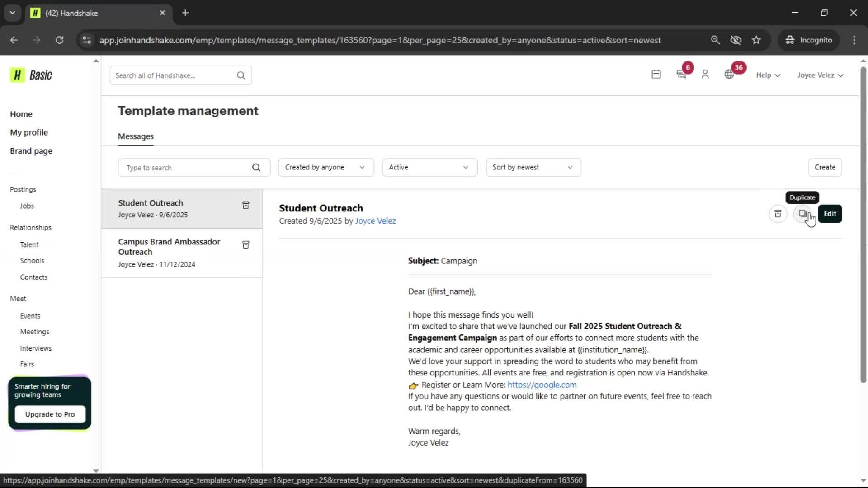The image size is (868, 488).
Task: Go to Home in the sidebar
Action: [x=21, y=114]
